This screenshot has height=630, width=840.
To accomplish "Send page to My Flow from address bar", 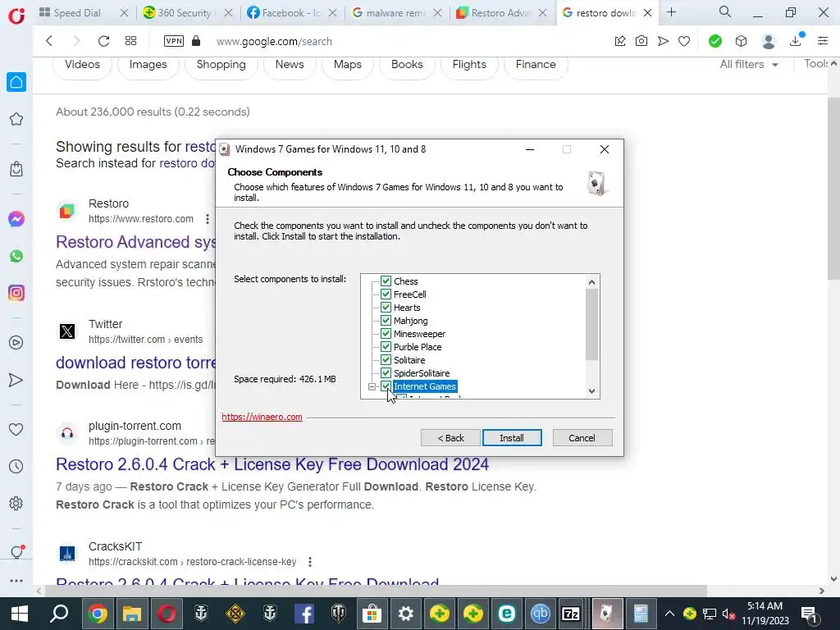I will 663,41.
